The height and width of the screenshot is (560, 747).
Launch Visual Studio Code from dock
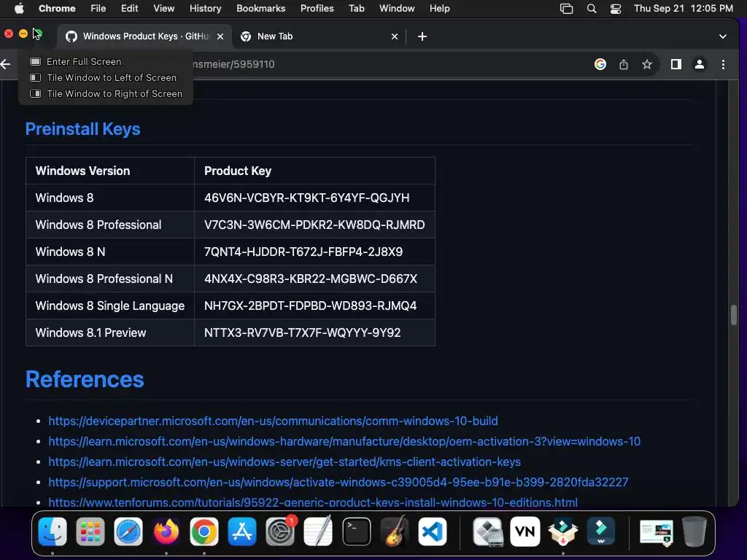tap(433, 532)
